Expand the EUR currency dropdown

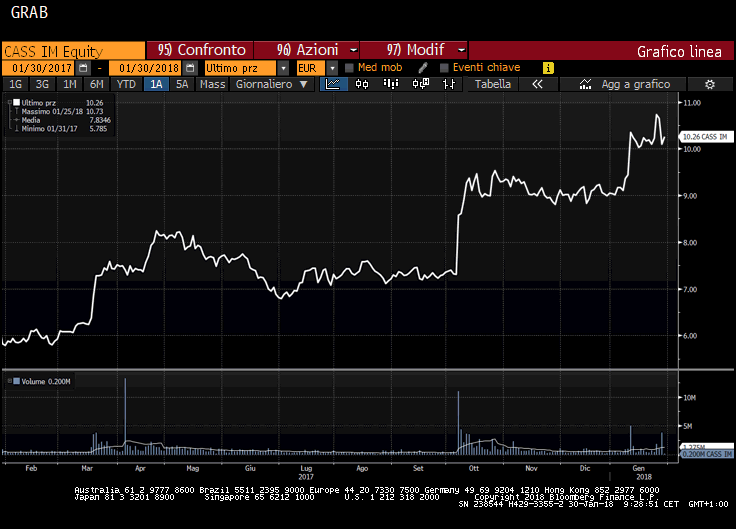coord(330,67)
